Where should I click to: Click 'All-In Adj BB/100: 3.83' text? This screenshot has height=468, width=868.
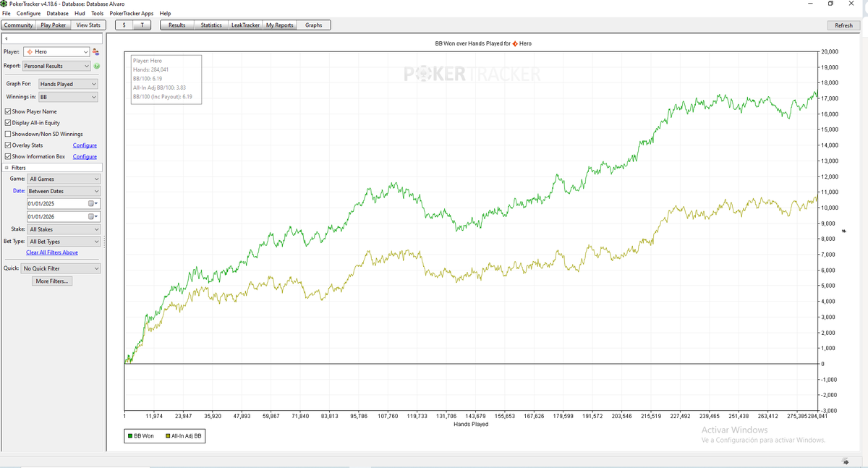[159, 88]
